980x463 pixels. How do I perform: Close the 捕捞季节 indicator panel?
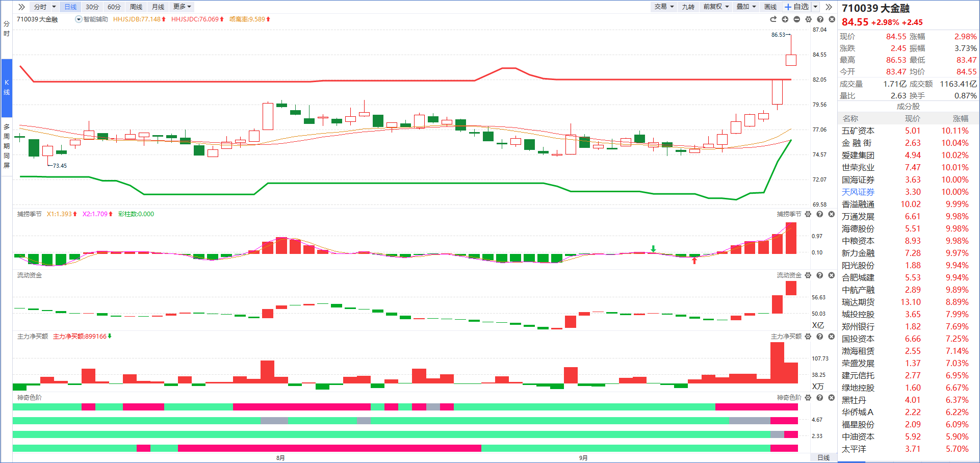831,214
